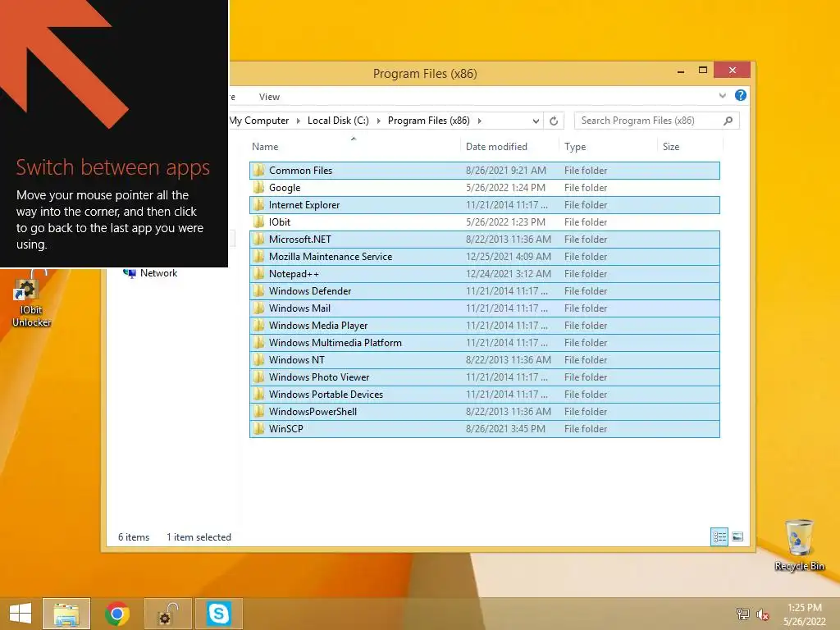
Task: Show the taskbar clock and date
Action: click(804, 614)
